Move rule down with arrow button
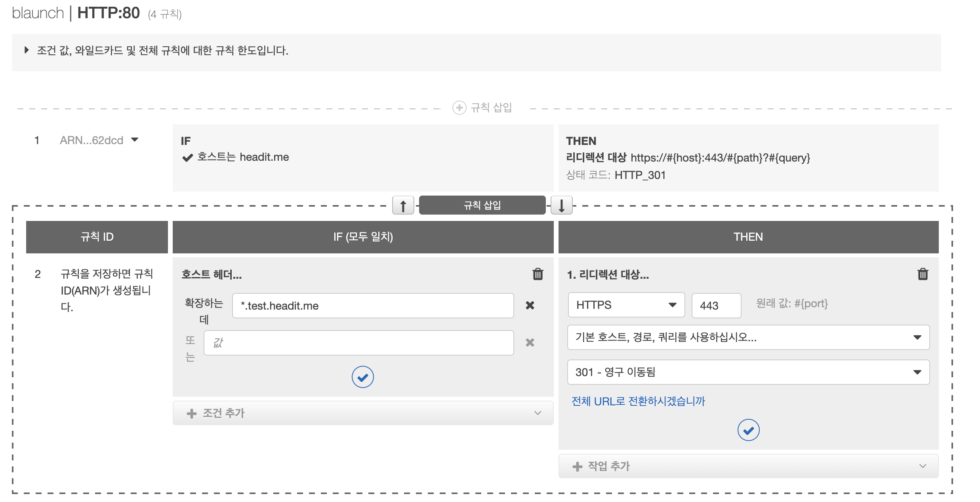The width and height of the screenshot is (980, 502). click(x=561, y=205)
